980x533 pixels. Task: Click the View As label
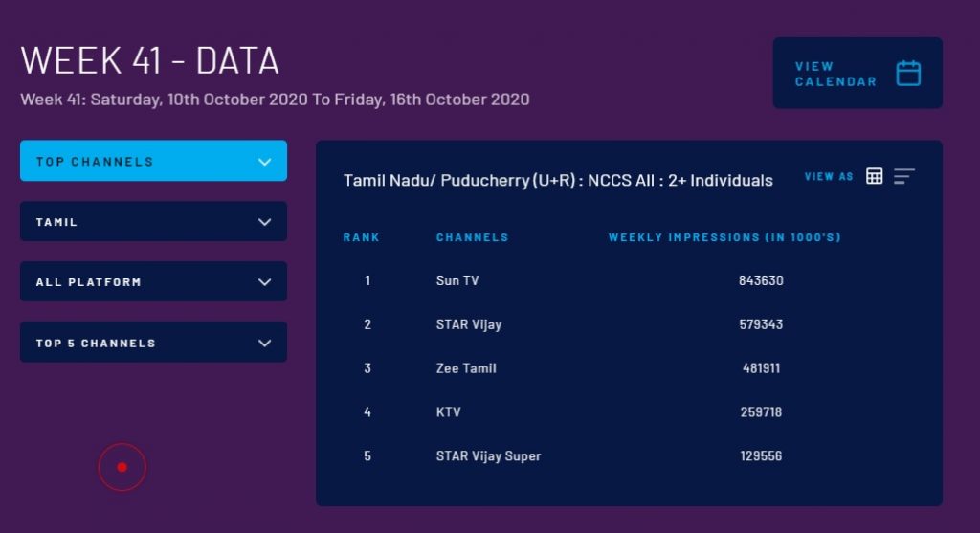point(829,177)
